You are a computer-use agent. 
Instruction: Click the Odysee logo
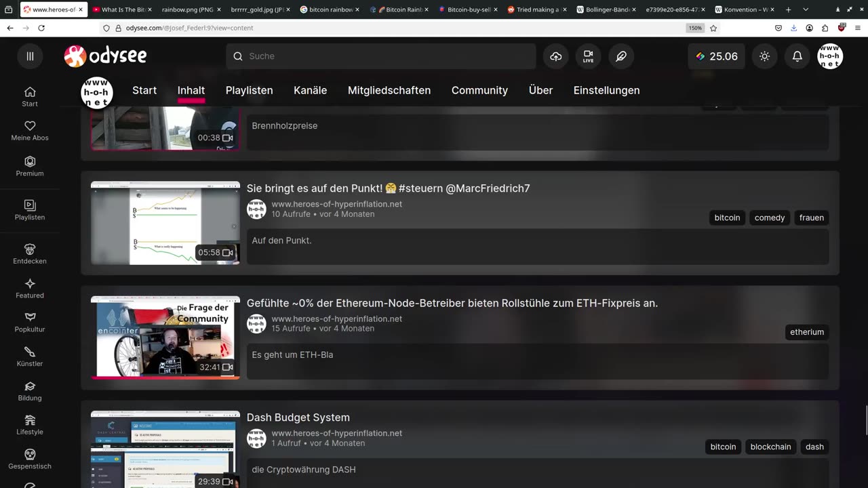[x=106, y=56]
